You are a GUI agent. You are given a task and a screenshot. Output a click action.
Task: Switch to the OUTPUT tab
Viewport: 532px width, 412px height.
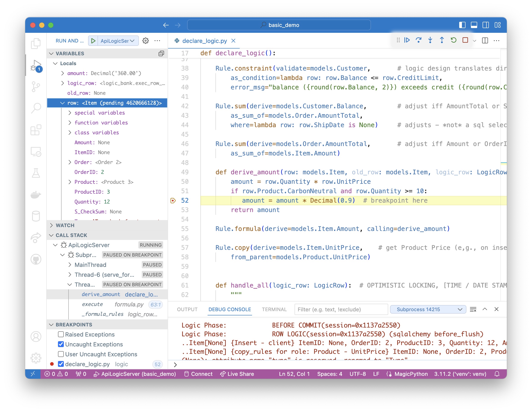[x=187, y=309]
